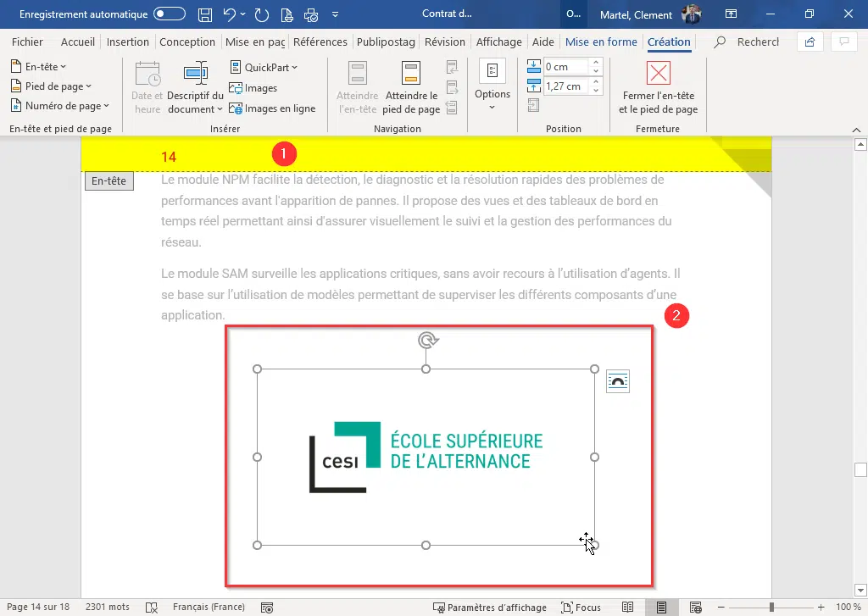Toggle Enregistrement automatique switch
868x616 pixels.
(170, 14)
